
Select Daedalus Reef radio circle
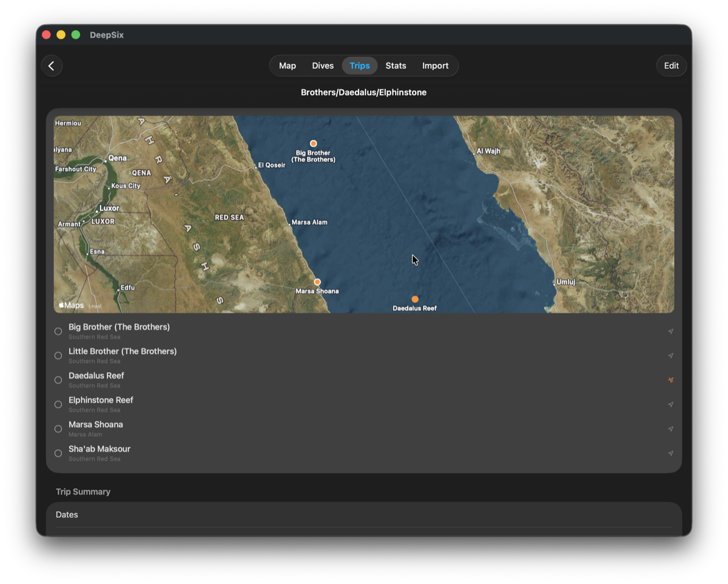tap(58, 380)
